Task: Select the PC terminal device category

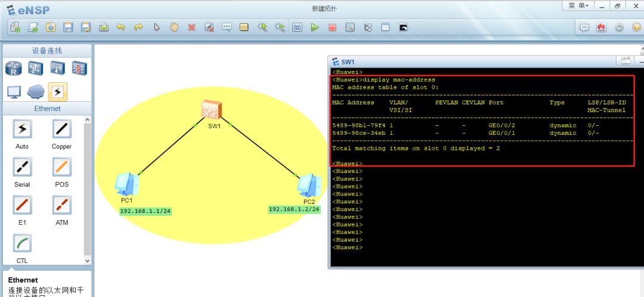Action: tap(14, 92)
